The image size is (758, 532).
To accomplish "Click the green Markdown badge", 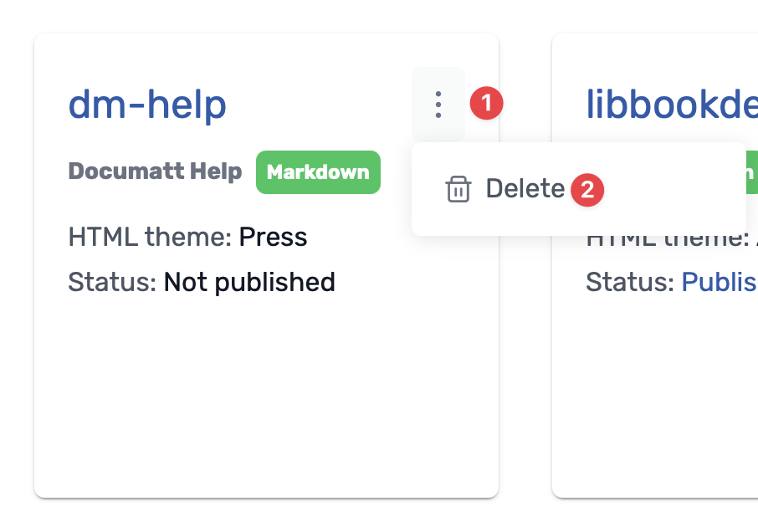I will click(318, 172).
